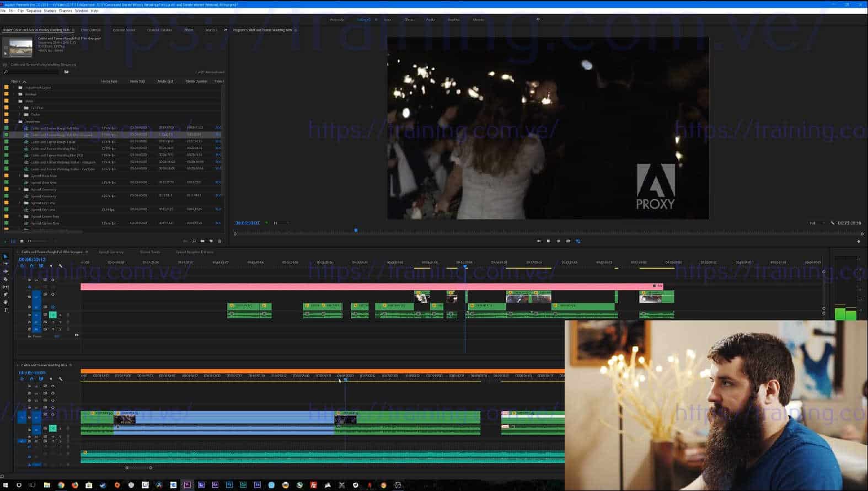The height and width of the screenshot is (491, 868).
Task: Toggle Linked Selection in the upper timeline
Action: (41, 266)
